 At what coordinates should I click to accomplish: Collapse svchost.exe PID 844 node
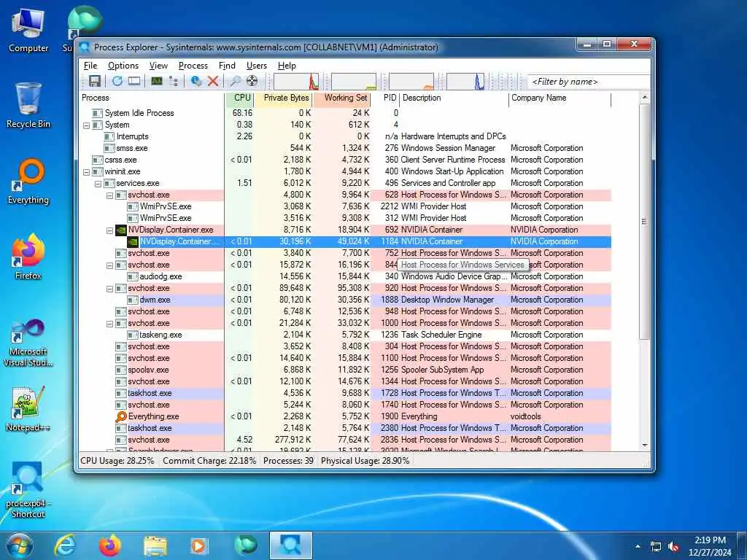[x=109, y=265]
